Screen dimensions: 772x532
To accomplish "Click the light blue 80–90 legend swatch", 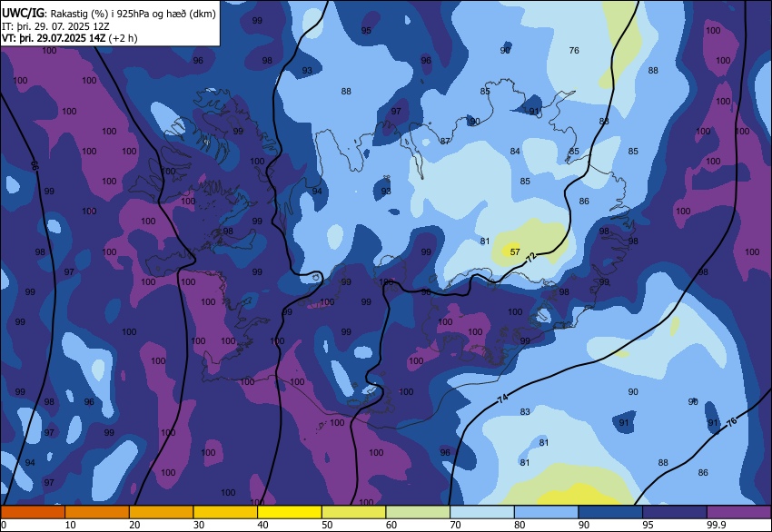I will tap(546, 512).
